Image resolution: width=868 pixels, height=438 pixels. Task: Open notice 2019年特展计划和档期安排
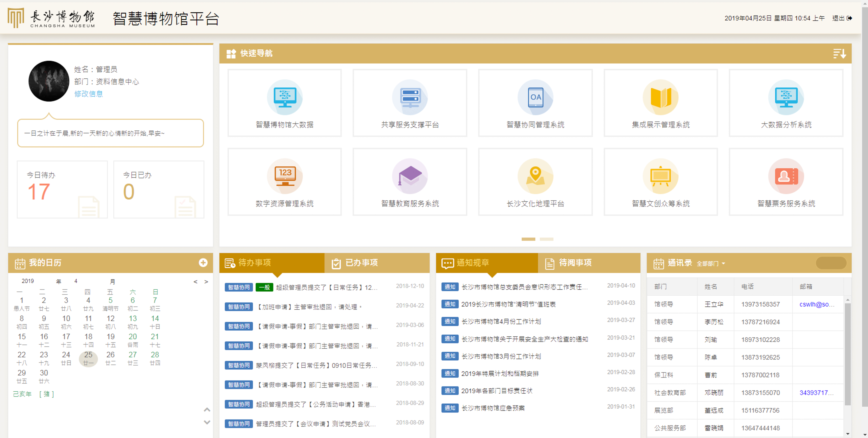pyautogui.click(x=500, y=374)
